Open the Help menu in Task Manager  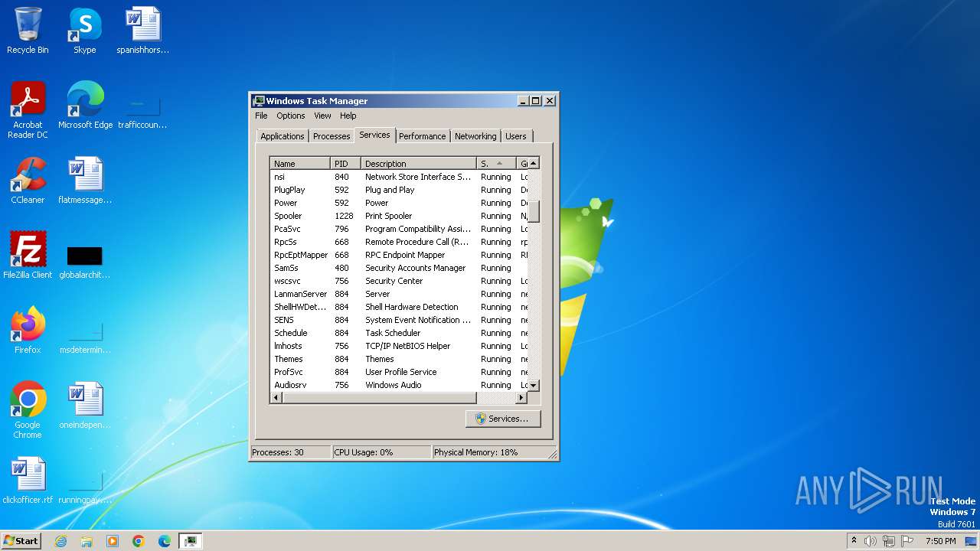pos(348,116)
